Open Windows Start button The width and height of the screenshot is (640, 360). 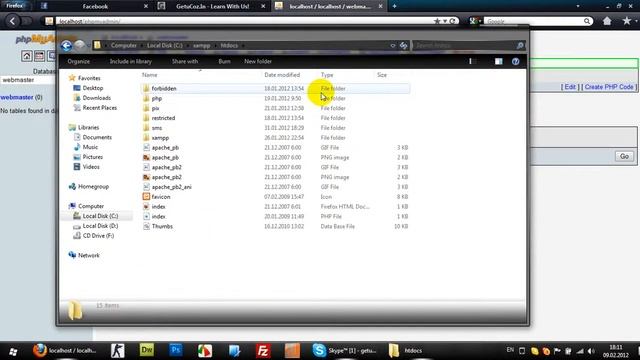click(x=13, y=351)
